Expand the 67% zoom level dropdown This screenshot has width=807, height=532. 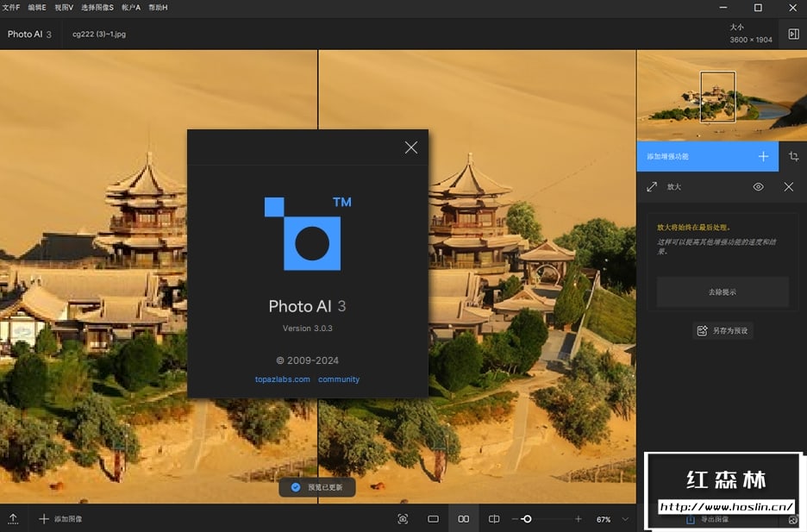click(625, 519)
